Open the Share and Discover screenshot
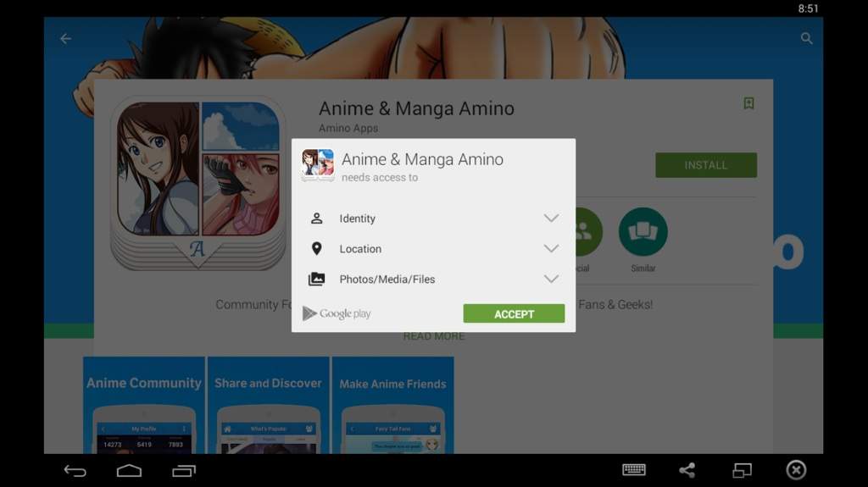This screenshot has width=868, height=487. coord(268,405)
